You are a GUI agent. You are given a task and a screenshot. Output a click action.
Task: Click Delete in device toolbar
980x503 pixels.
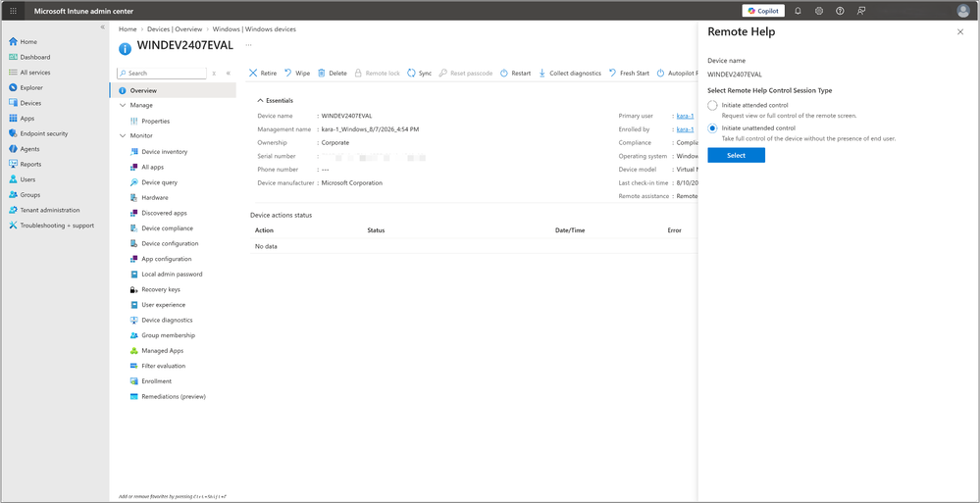click(x=332, y=74)
